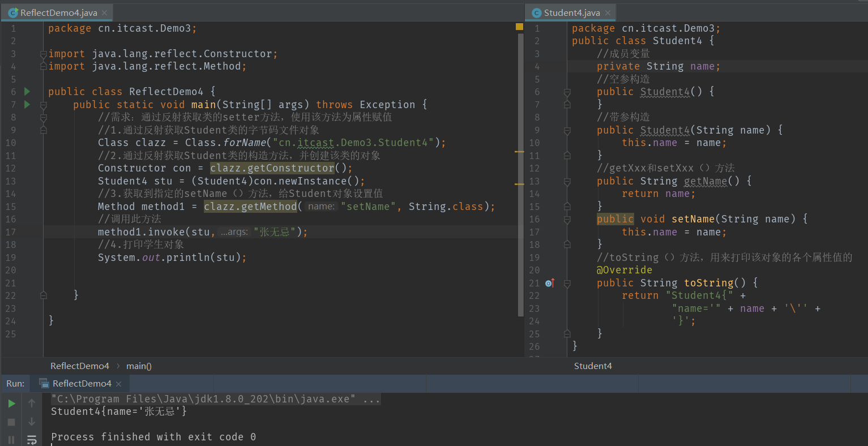Click the yellow inspection indicator in ReflectDemo4 editor
This screenshot has height=446, width=868.
coord(519,27)
